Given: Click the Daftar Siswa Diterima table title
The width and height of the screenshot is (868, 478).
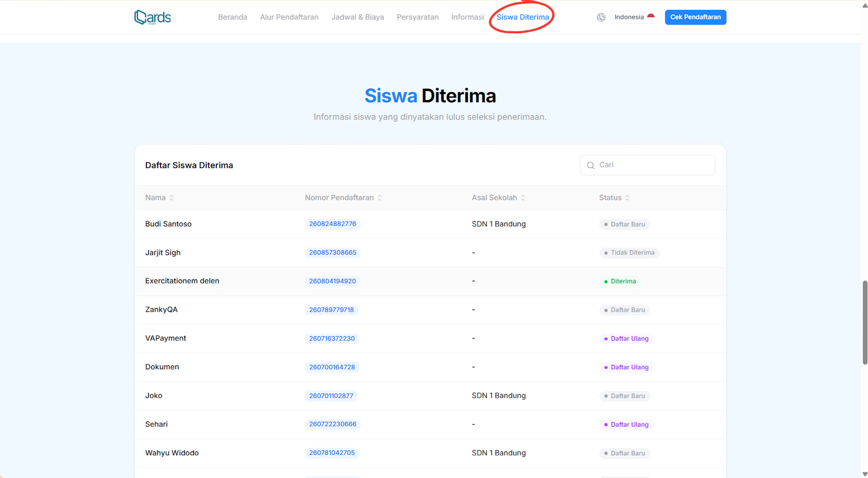Looking at the screenshot, I should [x=189, y=165].
